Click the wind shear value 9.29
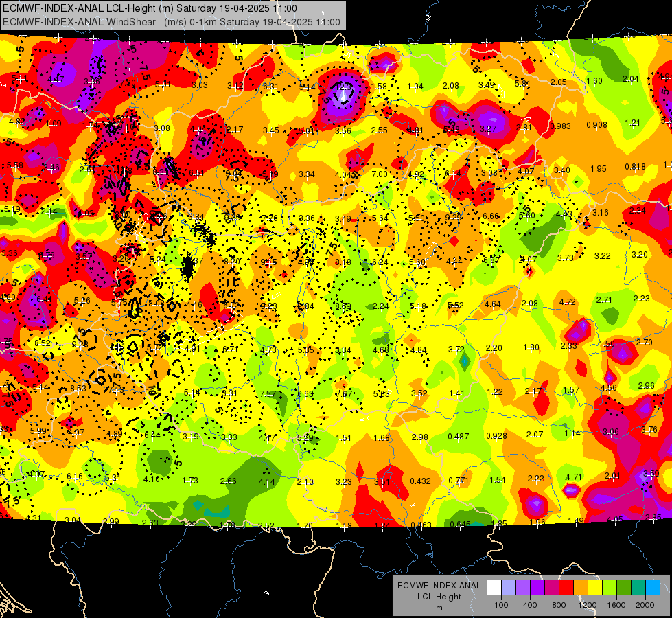672x618 pixels. 453,218
